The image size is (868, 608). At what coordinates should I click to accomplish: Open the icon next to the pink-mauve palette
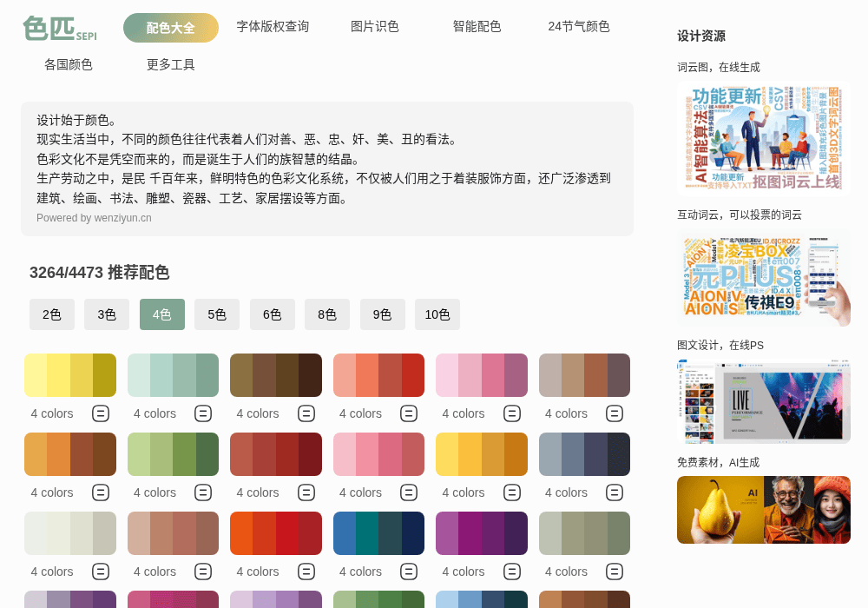tap(511, 413)
